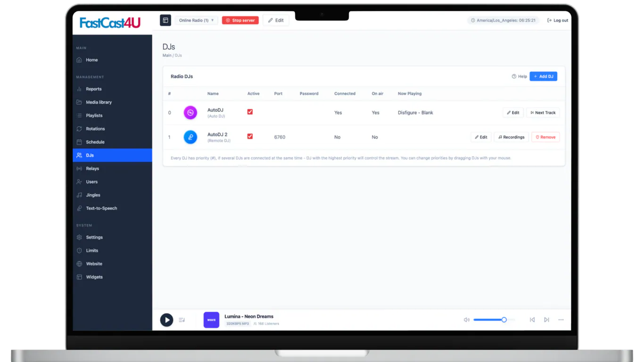The height and width of the screenshot is (362, 644).
Task: Click Edit button in the AutoDJ 2 row
Action: tap(481, 137)
